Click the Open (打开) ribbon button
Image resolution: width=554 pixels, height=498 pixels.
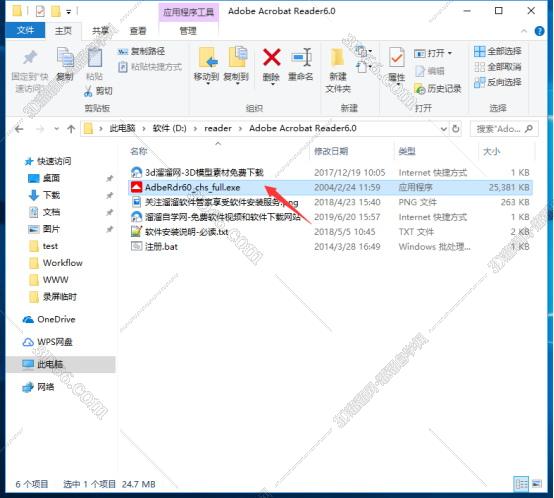click(x=433, y=53)
